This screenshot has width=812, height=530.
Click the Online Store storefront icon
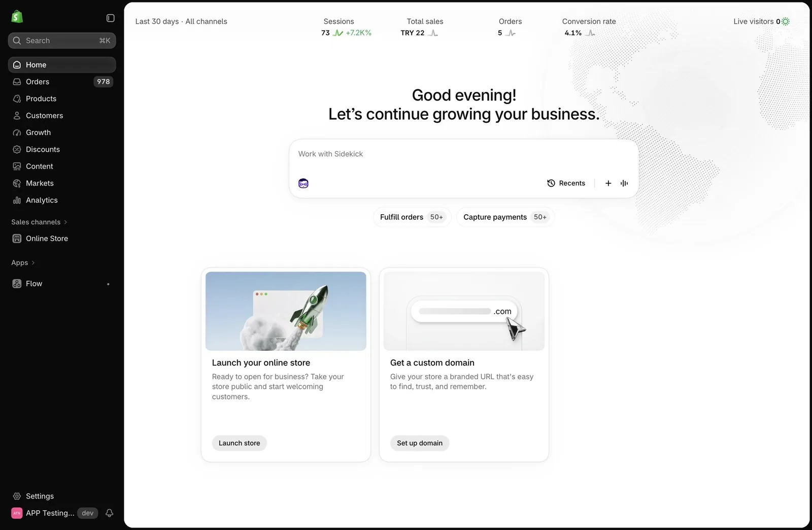tap(17, 239)
